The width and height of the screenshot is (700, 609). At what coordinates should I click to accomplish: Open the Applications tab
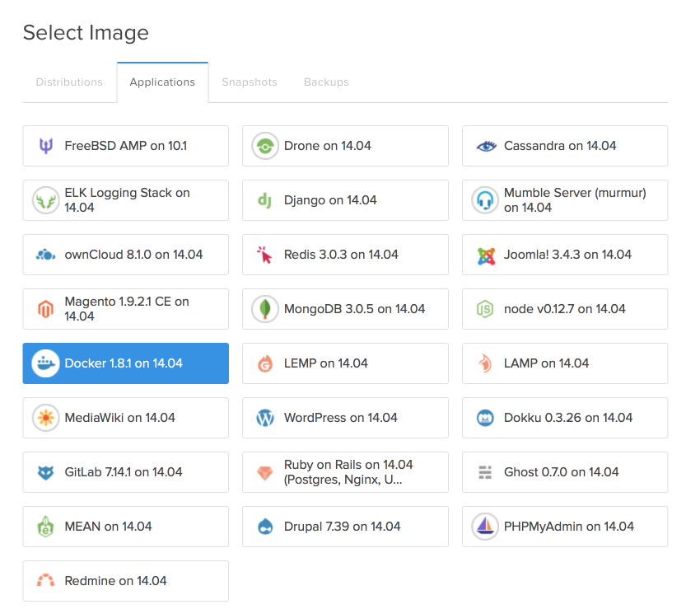point(162,82)
